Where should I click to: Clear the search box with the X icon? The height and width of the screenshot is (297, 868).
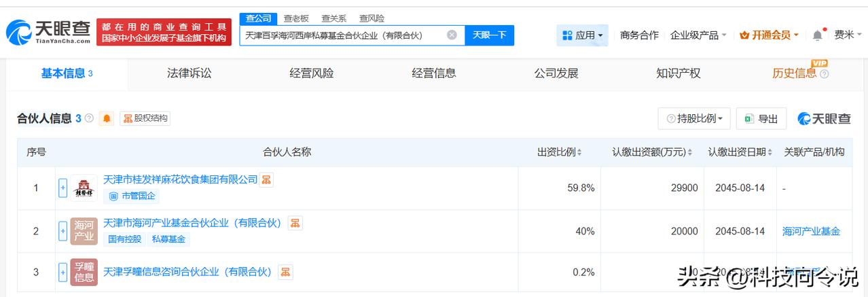point(452,35)
